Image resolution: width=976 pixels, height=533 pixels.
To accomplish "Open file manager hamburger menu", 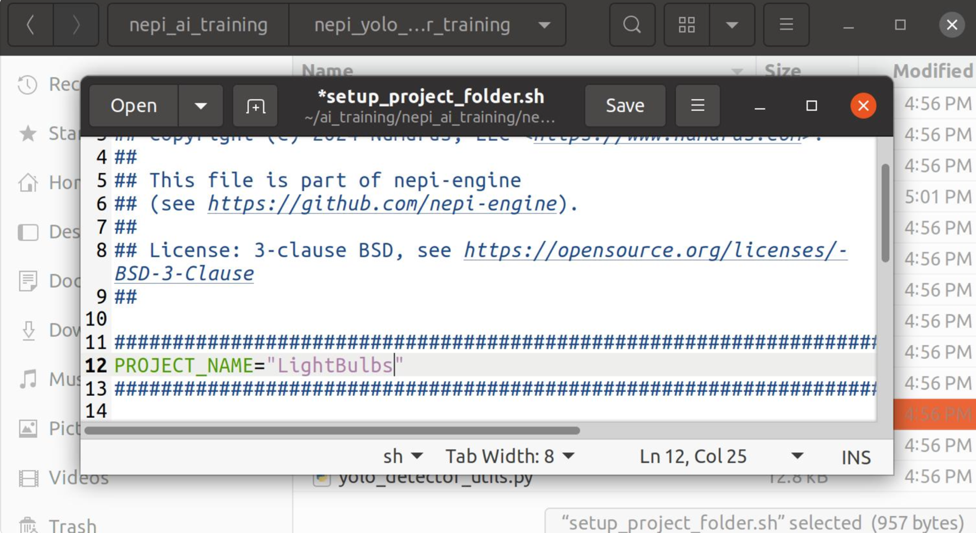I will (786, 25).
